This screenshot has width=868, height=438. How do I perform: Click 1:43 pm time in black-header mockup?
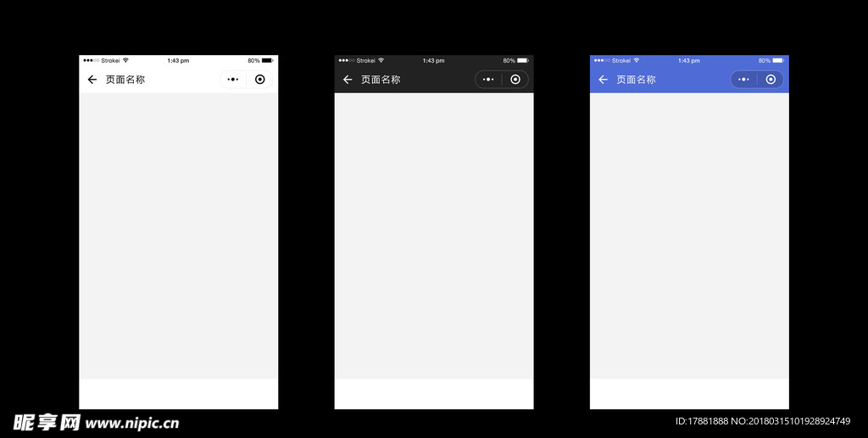[x=433, y=61]
